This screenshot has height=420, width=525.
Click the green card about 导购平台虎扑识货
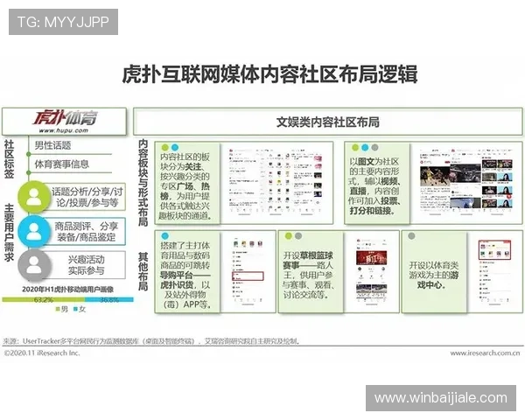(187, 271)
